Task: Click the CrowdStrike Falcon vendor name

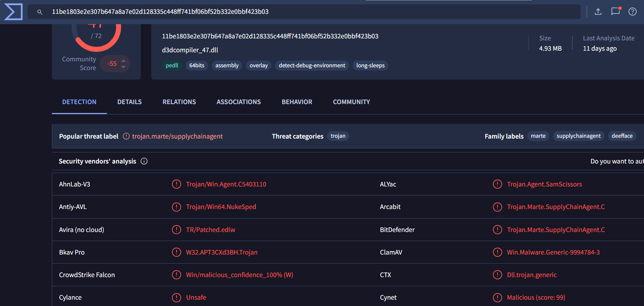Action: [87, 275]
